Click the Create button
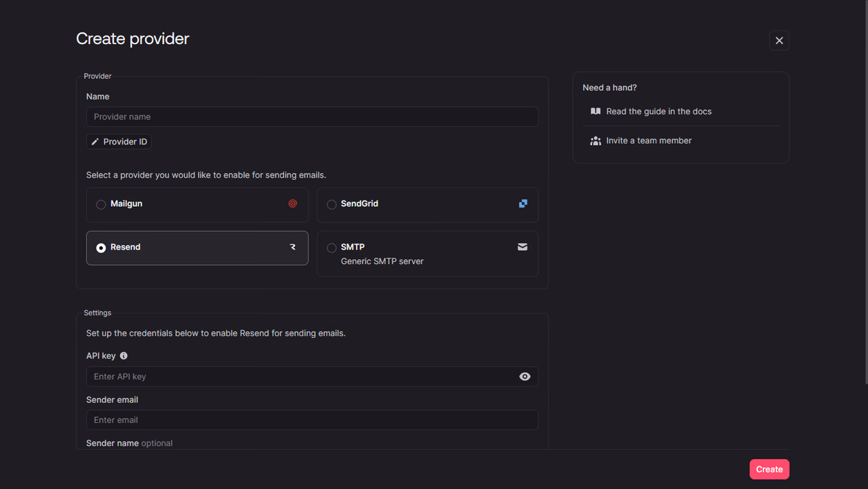868x489 pixels. point(769,469)
